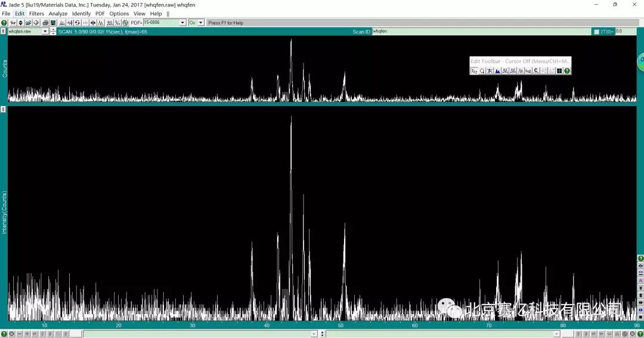Click the Kα2 strip icon in Edit Toolbar
Viewport: 644px width, 338px height.
[528, 71]
